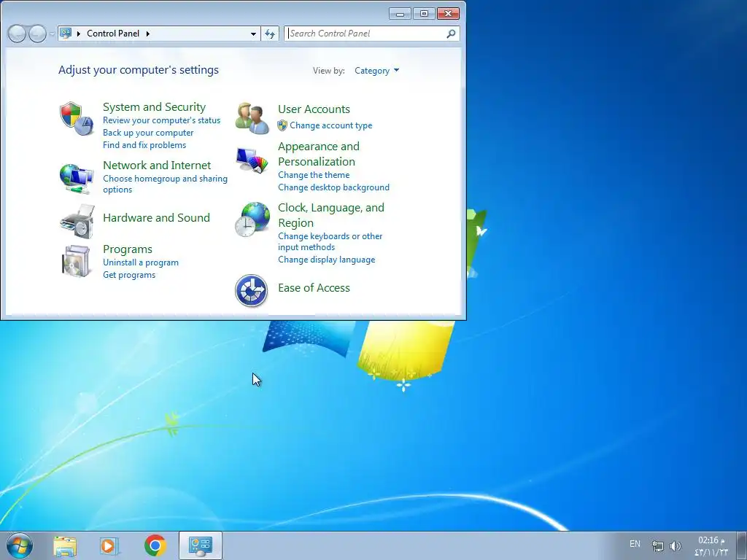The height and width of the screenshot is (560, 747).
Task: Go back with the Back arrow button
Action: tap(18, 34)
